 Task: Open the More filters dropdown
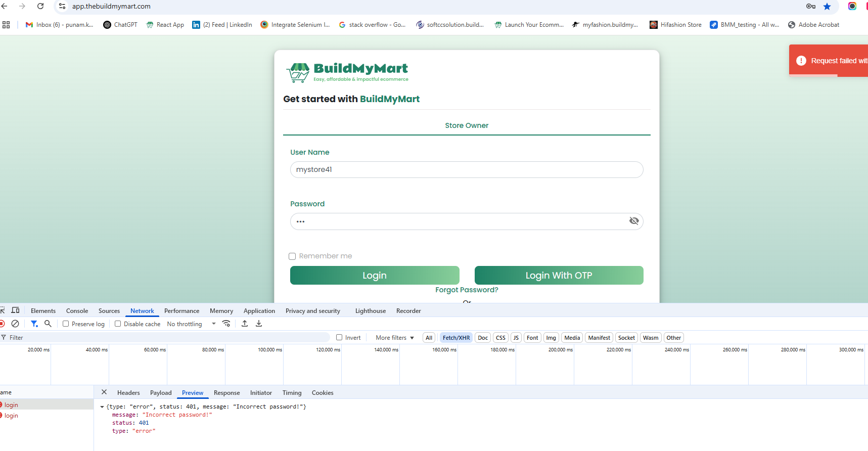[x=395, y=338]
